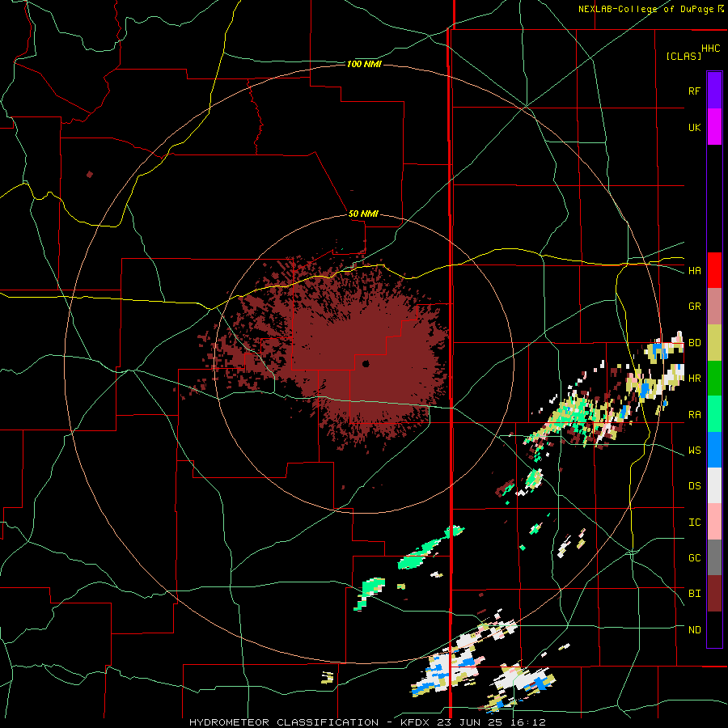This screenshot has width=728, height=728.
Task: Click the 100 NMI range ring label
Action: point(364,64)
